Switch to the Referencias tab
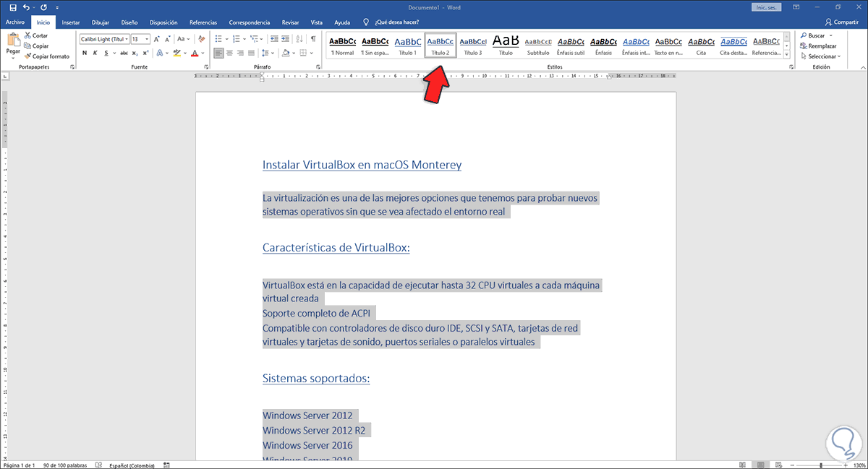The image size is (868, 469). click(203, 22)
